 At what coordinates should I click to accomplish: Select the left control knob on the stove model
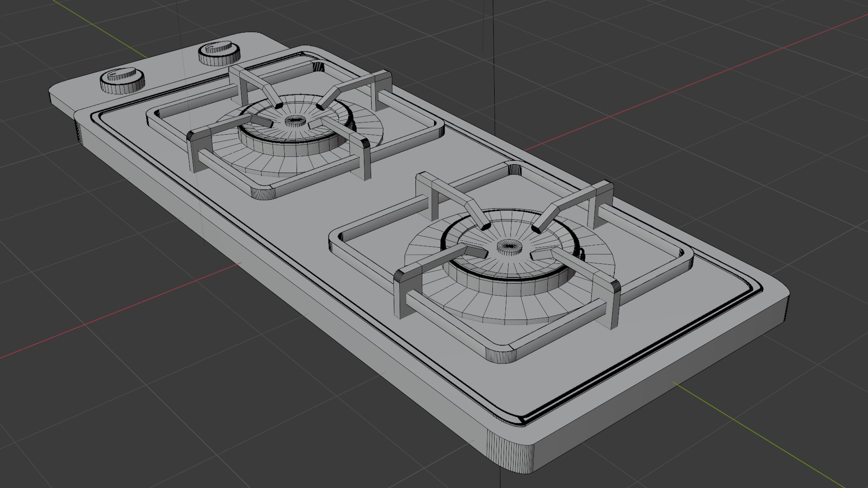tap(122, 81)
